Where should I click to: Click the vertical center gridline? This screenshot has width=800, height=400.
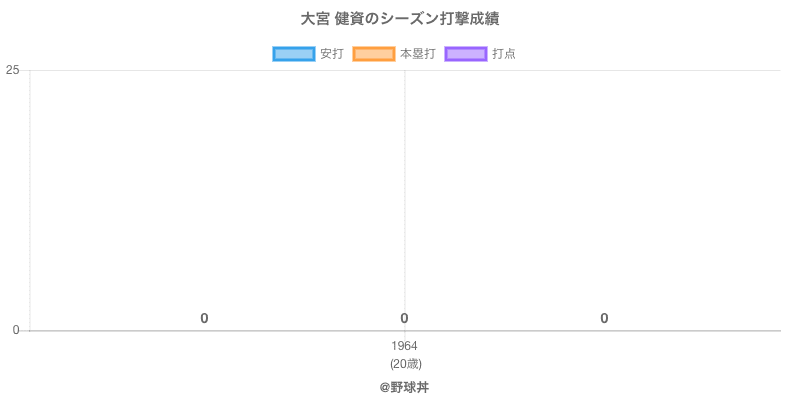click(405, 200)
